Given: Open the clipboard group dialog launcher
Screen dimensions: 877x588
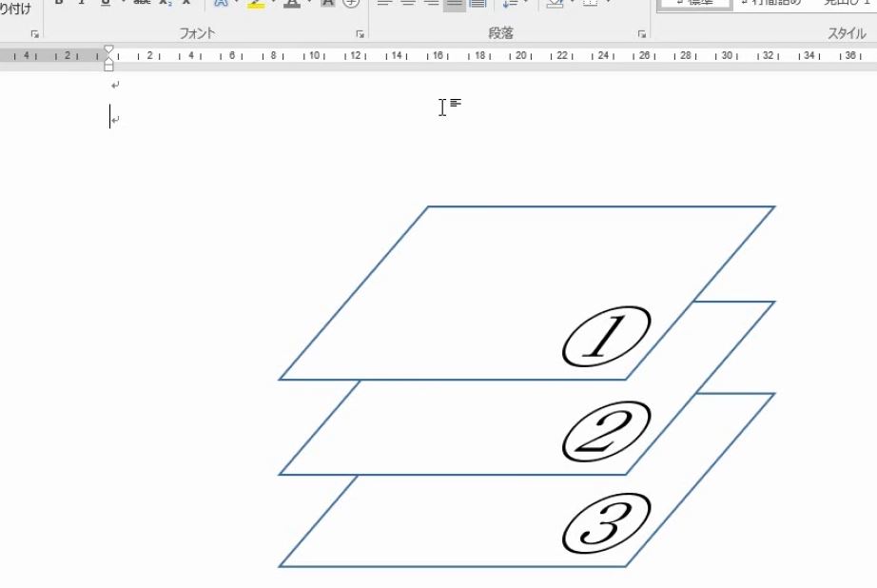Looking at the screenshot, I should [x=34, y=34].
